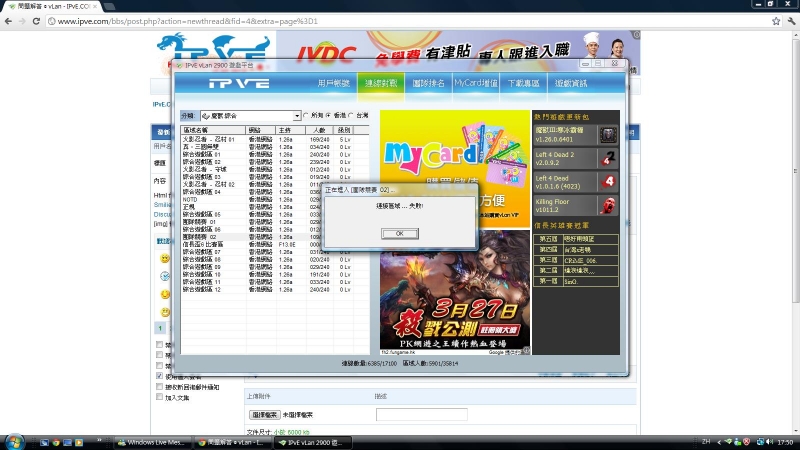Switch to Windows Live Messenger taskbar item
Image resolution: width=800 pixels, height=450 pixels.
click(x=152, y=442)
